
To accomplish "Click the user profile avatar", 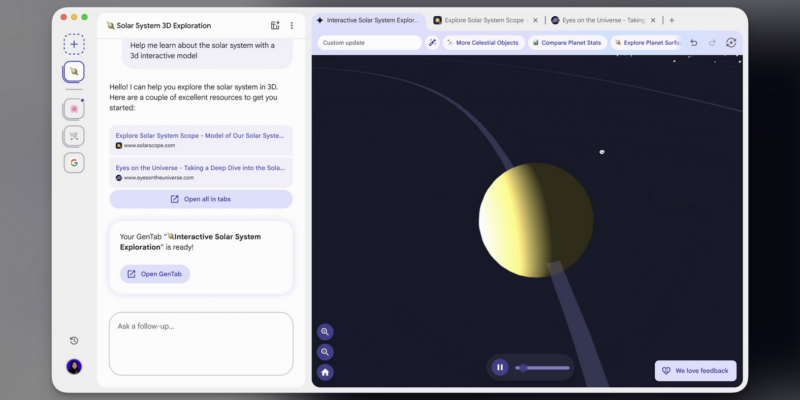I will [x=74, y=367].
